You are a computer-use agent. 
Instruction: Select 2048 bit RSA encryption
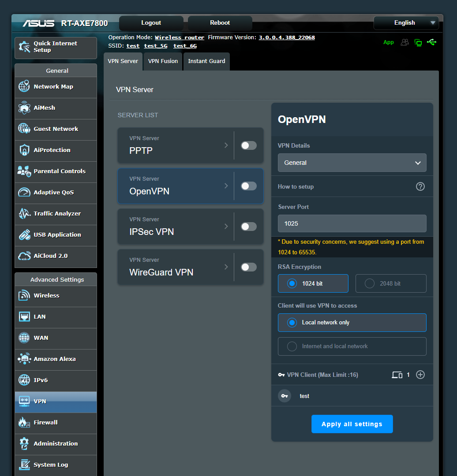coord(391,283)
